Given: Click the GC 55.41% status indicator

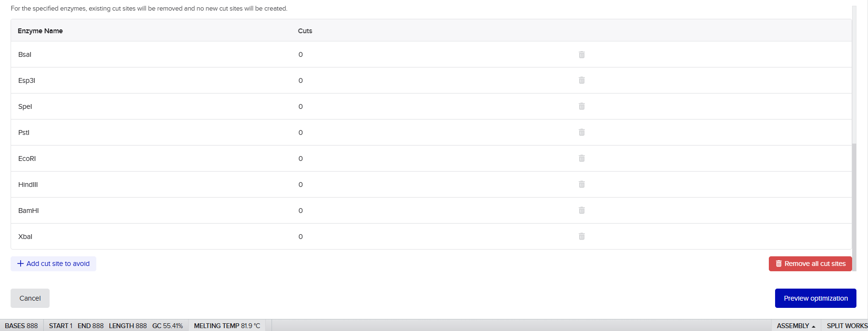Looking at the screenshot, I should click(x=168, y=326).
